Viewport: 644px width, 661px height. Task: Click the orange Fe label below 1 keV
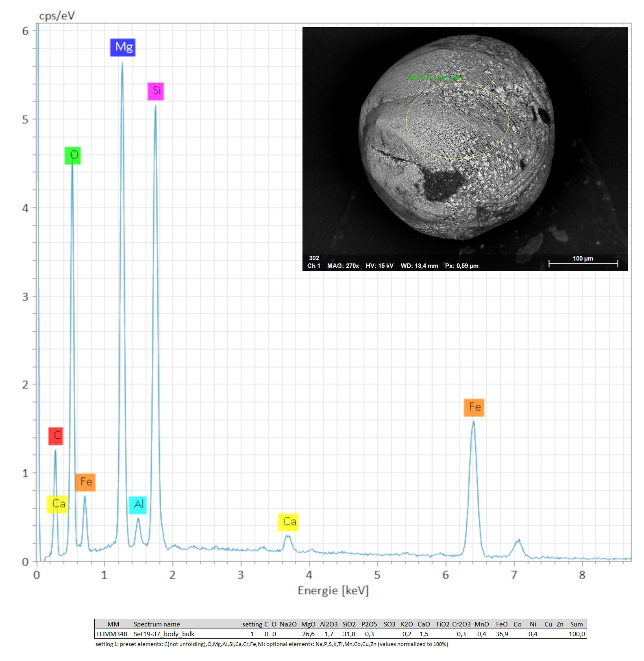tap(85, 482)
